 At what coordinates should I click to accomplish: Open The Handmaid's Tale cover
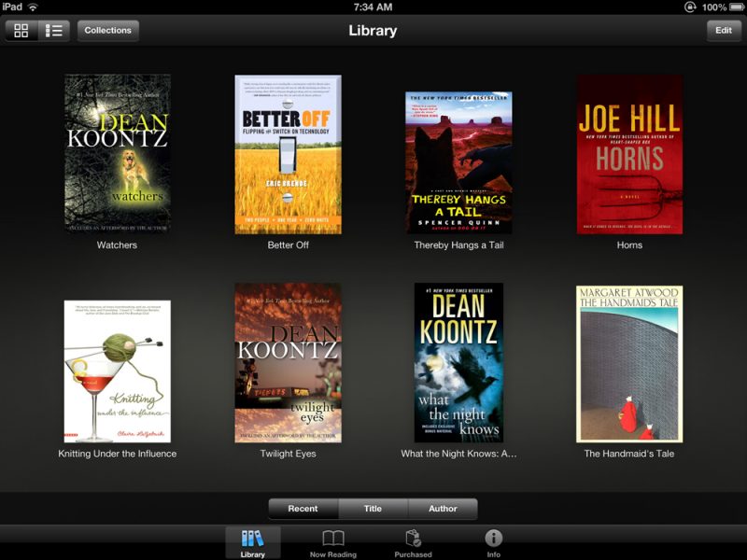coord(632,362)
